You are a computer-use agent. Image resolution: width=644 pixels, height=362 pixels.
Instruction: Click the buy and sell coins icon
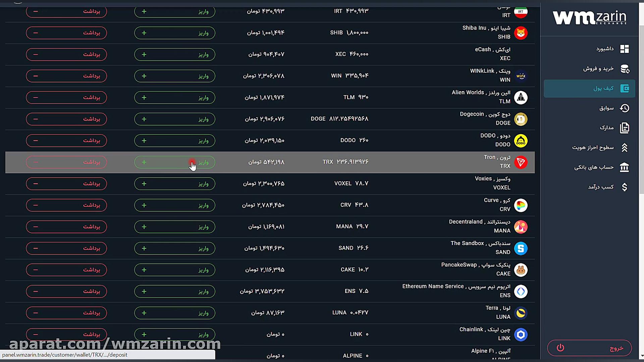[x=625, y=69]
